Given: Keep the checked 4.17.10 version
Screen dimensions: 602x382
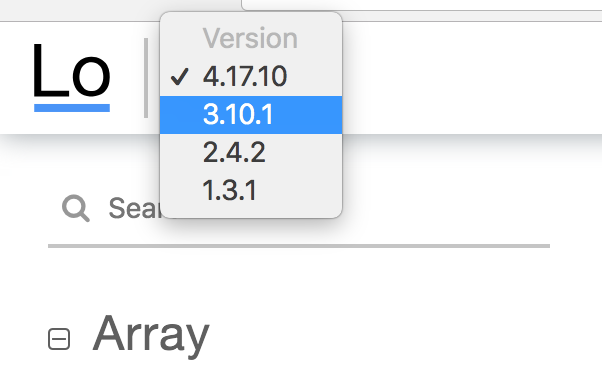Looking at the screenshot, I should [x=251, y=76].
